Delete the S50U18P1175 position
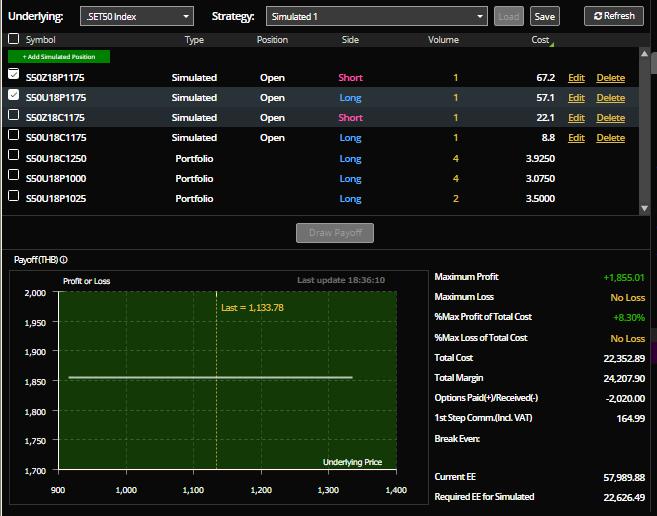 tap(610, 98)
